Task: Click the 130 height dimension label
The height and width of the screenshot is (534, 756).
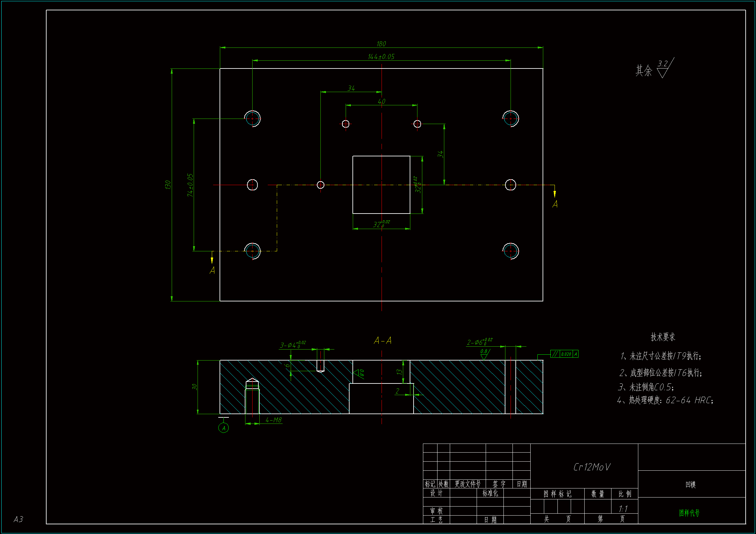Action: tap(168, 184)
